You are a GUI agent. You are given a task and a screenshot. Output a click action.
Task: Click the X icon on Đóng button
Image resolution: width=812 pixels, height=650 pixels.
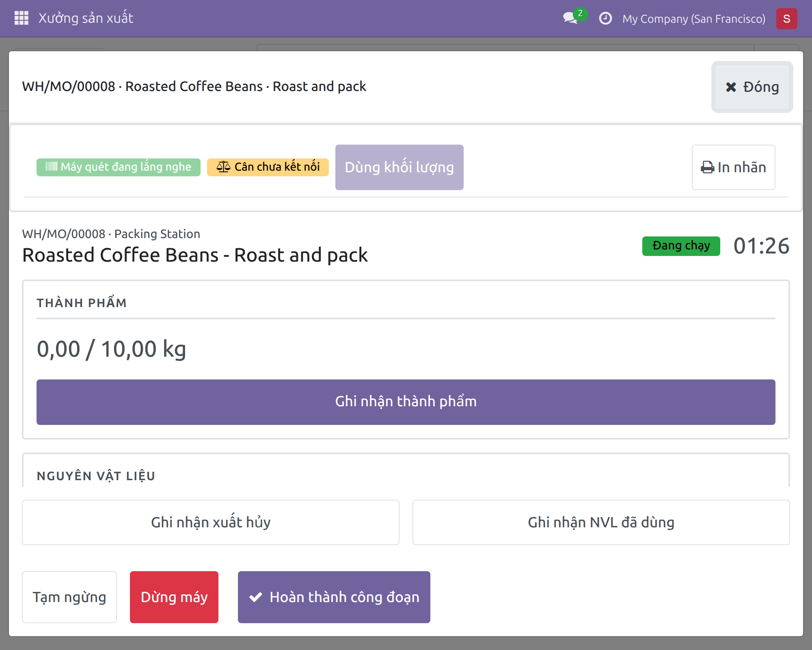pyautogui.click(x=731, y=87)
